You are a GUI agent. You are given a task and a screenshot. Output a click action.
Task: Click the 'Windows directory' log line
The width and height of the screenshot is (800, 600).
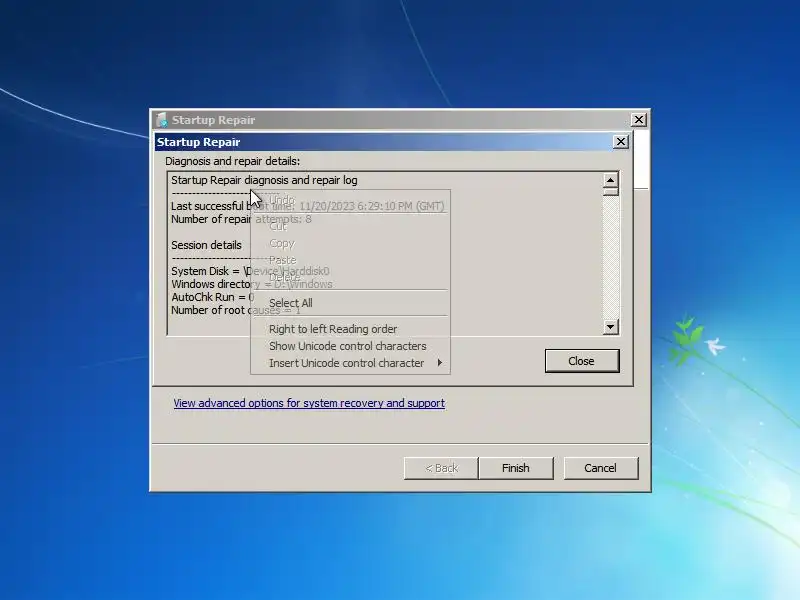[x=252, y=284]
